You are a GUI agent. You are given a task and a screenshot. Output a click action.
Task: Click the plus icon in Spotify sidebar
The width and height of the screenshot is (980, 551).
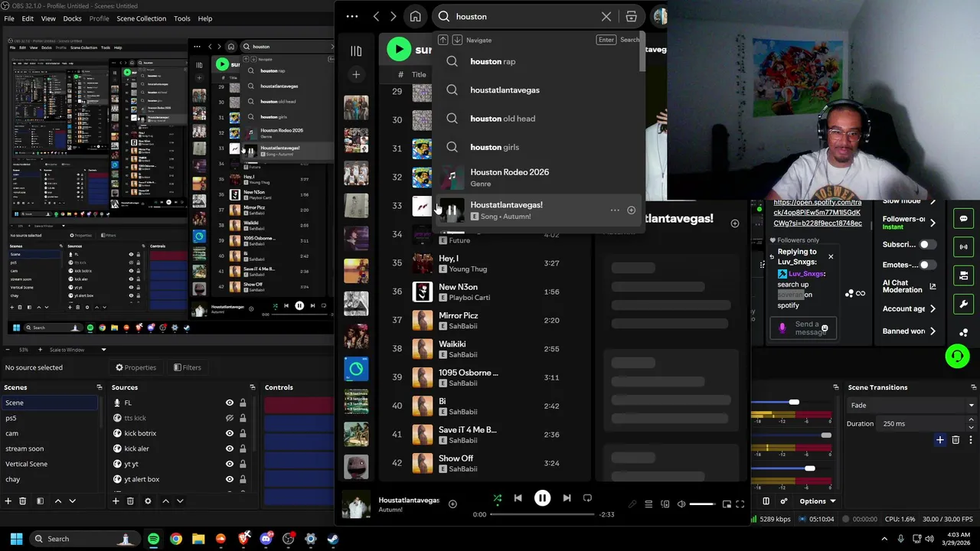pos(356,74)
